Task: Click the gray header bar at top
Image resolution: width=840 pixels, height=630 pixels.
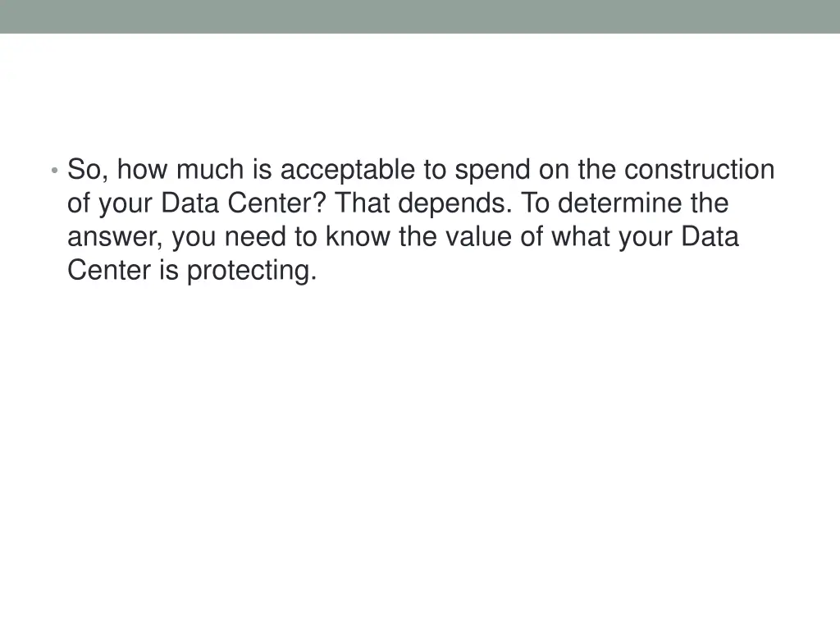Action: click(420, 16)
